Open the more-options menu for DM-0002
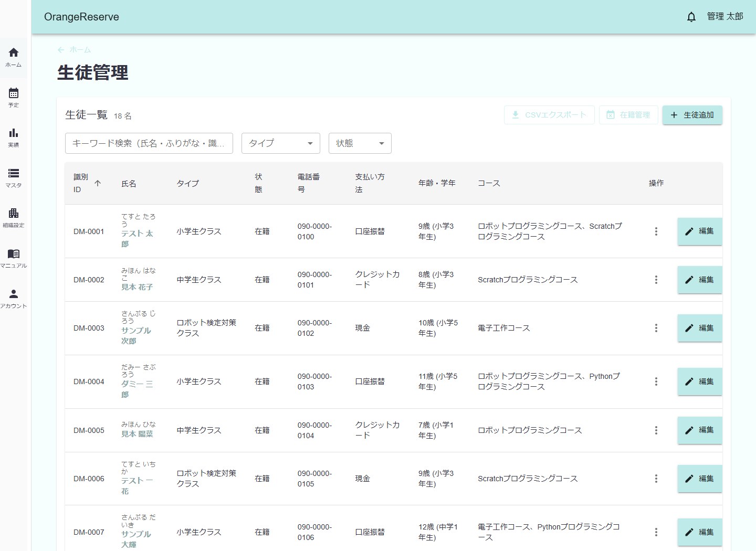The image size is (756, 551). pos(656,280)
